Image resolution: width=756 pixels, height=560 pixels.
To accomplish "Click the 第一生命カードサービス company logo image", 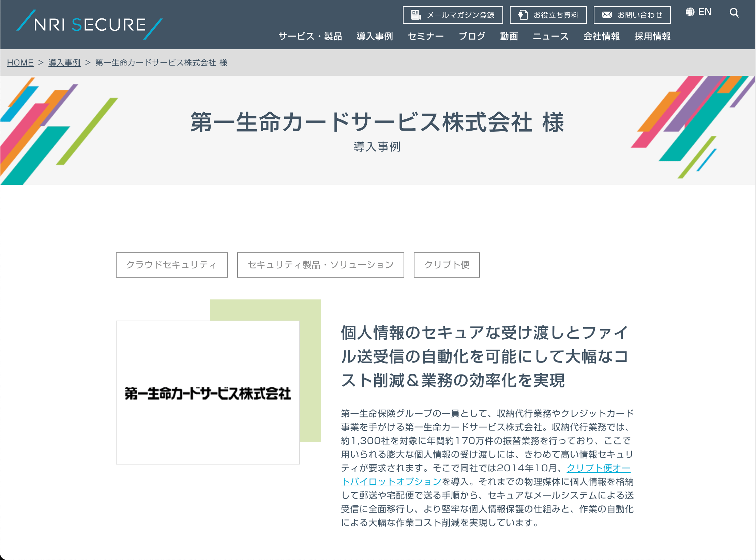I will [x=208, y=393].
